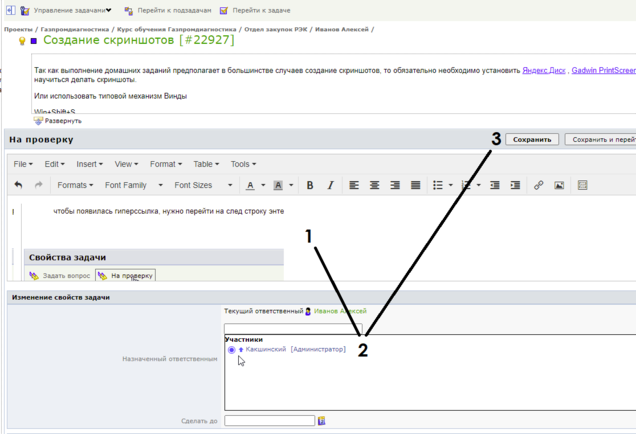Open the Font Family dropdown
The image size is (636, 434).
tap(130, 185)
